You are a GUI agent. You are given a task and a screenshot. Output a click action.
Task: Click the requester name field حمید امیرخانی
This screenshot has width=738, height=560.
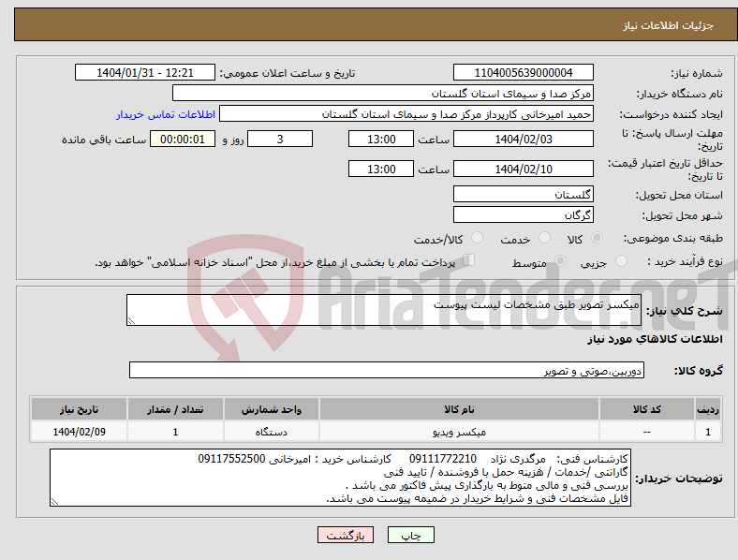[x=406, y=114]
